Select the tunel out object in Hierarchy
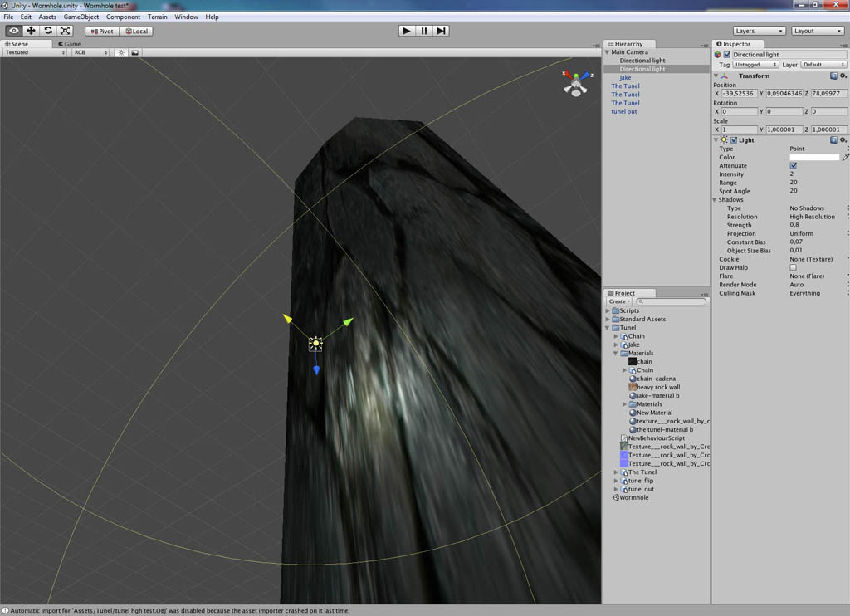Screen dimensions: 850x616 pyautogui.click(x=623, y=111)
